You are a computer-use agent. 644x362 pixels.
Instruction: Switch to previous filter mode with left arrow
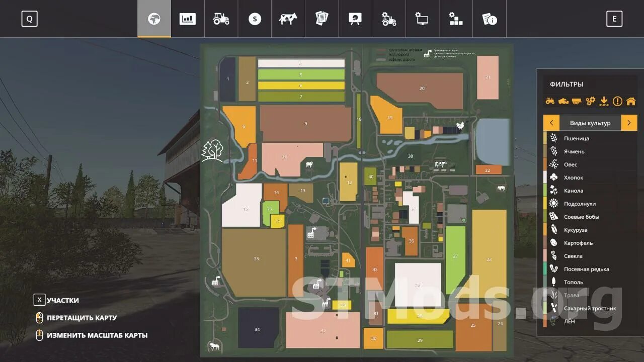click(x=551, y=123)
